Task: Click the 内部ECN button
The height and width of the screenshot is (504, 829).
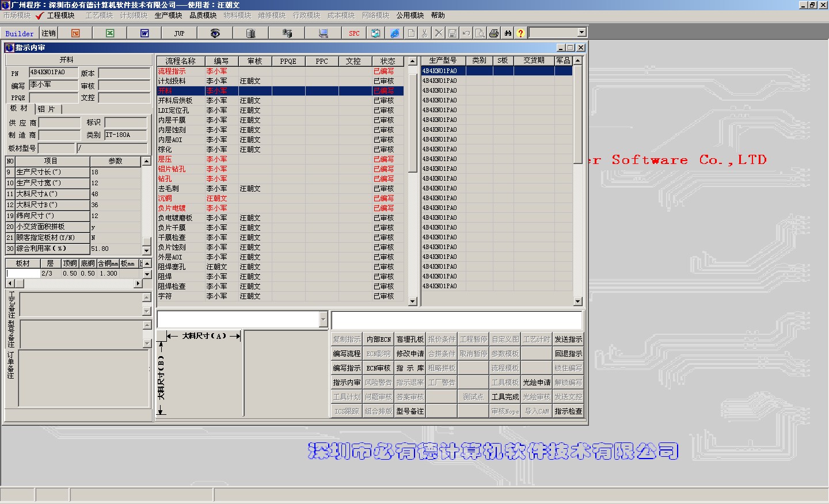Action: click(x=378, y=339)
